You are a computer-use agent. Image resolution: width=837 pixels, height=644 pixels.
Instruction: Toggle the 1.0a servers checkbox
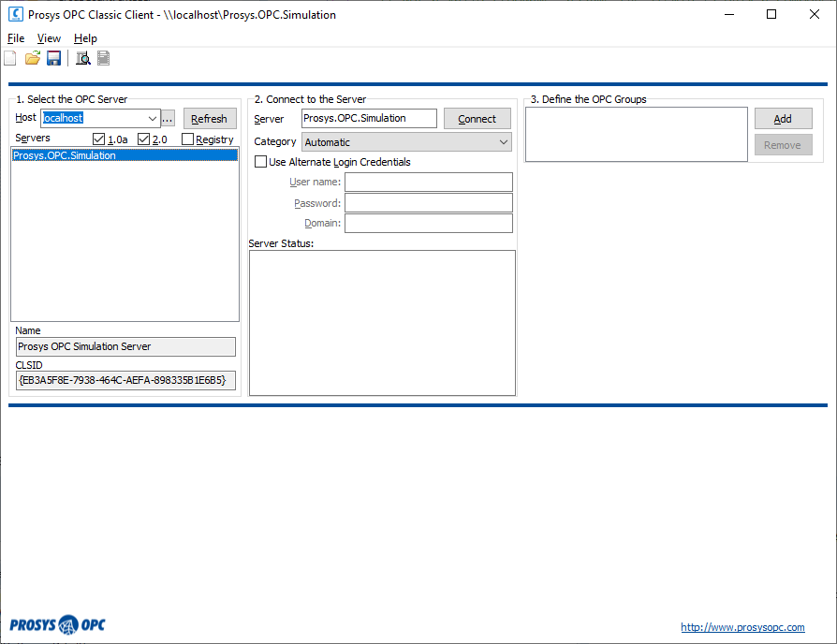click(98, 139)
